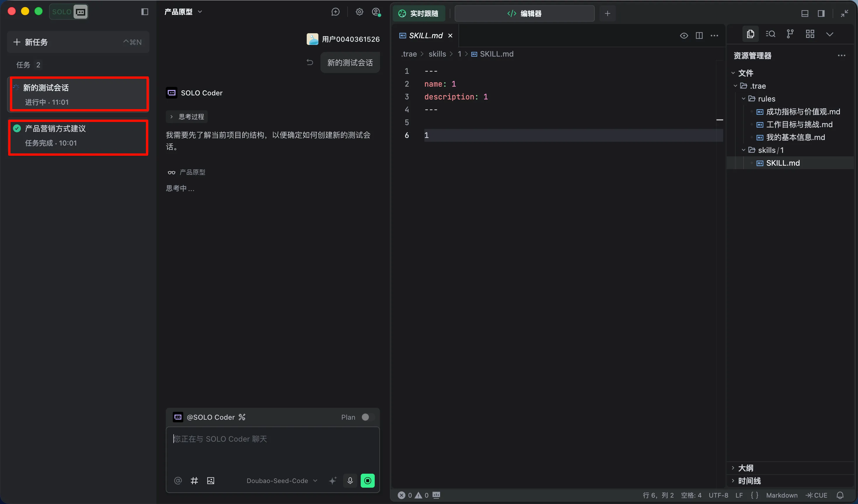Open the search panel icon in sidebar
The image size is (858, 504).
[770, 34]
